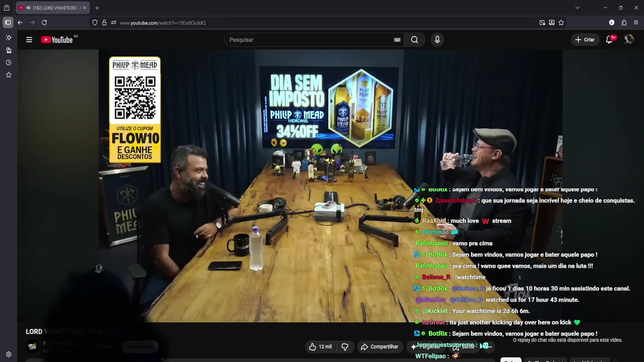The height and width of the screenshot is (362, 644).
Task: Submit search with the magnifier button
Action: pyautogui.click(x=415, y=40)
